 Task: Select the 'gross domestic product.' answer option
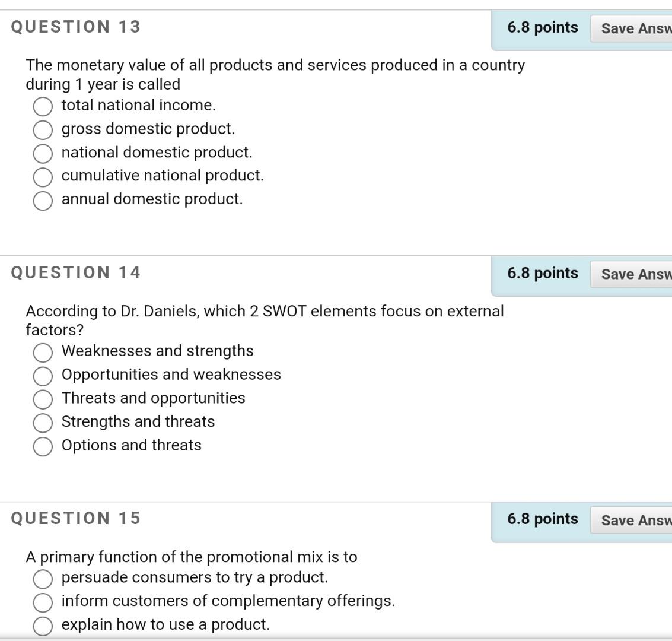point(42,129)
